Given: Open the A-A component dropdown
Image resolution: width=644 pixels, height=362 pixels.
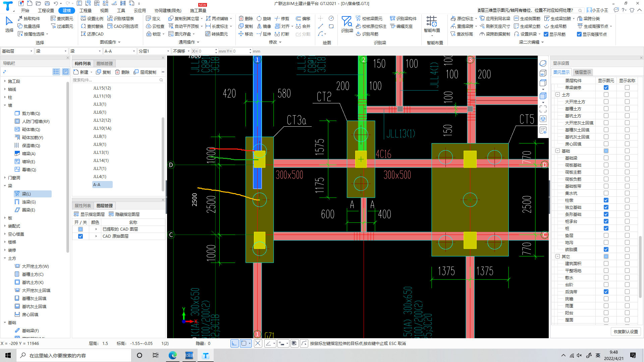Looking at the screenshot, I should (120, 51).
